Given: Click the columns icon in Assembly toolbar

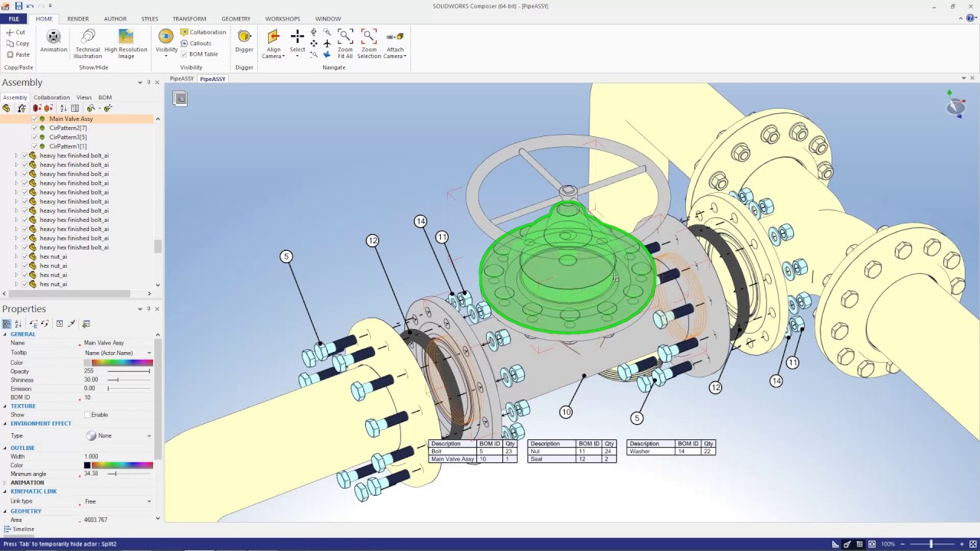Looking at the screenshot, I should 75,108.
